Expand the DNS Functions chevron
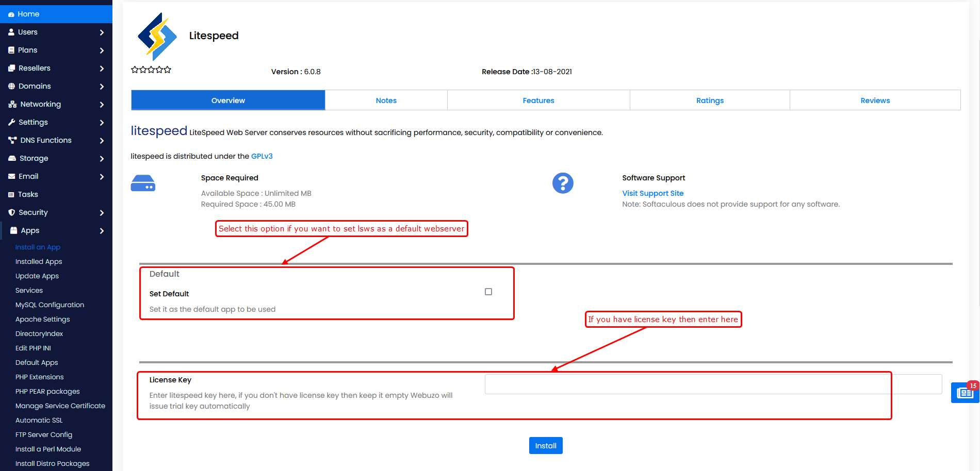The width and height of the screenshot is (980, 471). (102, 141)
